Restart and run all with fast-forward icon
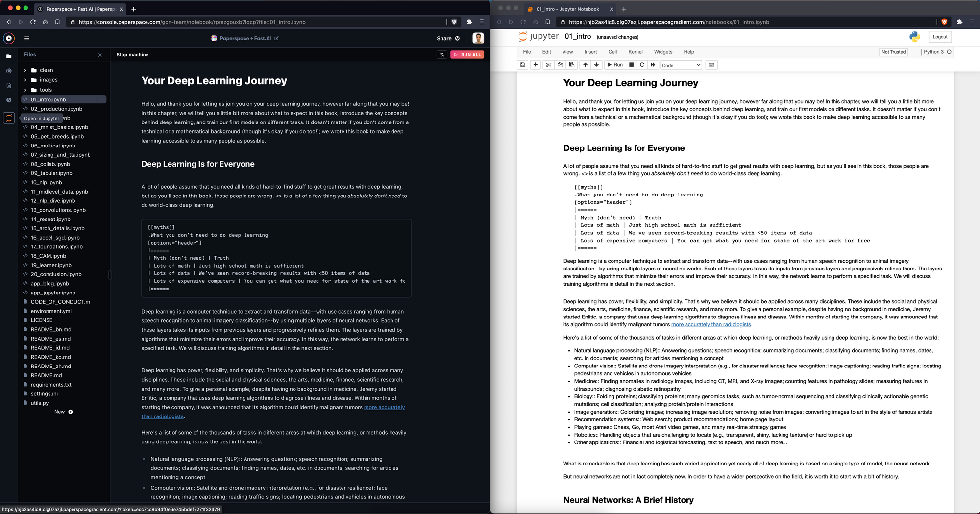This screenshot has height=514, width=980. [x=653, y=65]
